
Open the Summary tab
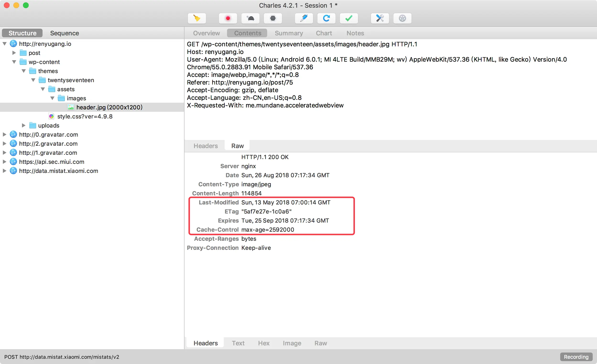click(289, 33)
